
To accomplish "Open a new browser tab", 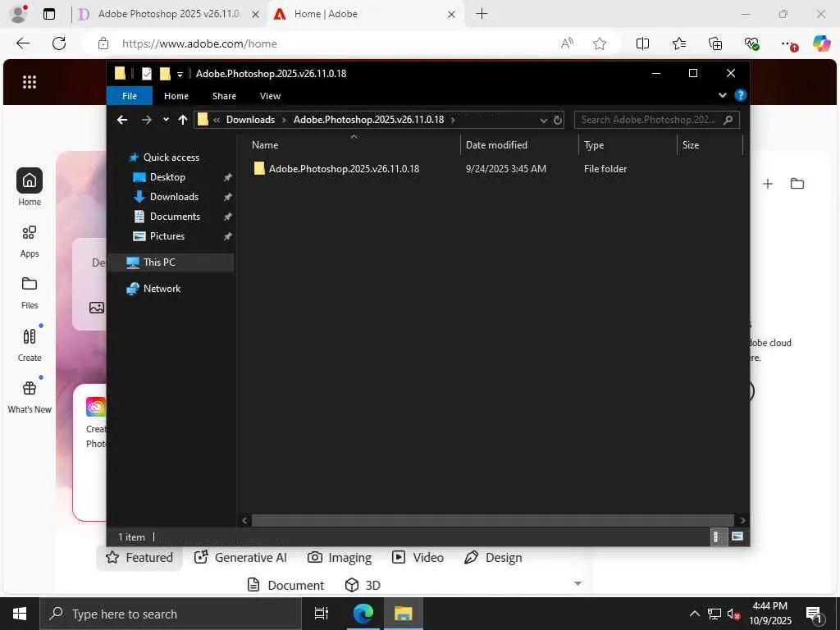I will [482, 14].
